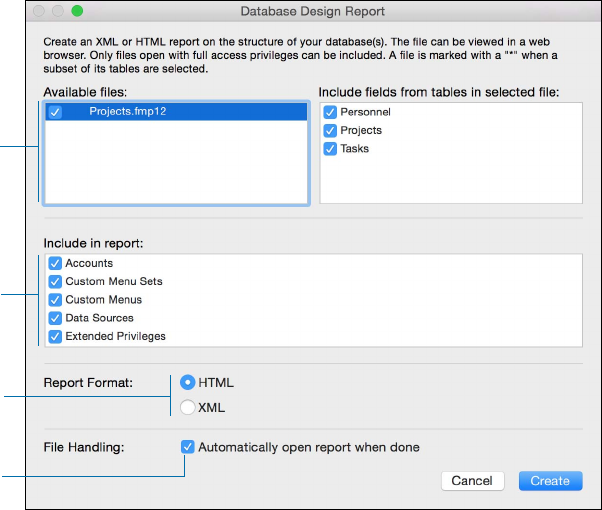The image size is (602, 510).
Task: Uncheck the Custom Menu Sets option
Action: (x=55, y=281)
